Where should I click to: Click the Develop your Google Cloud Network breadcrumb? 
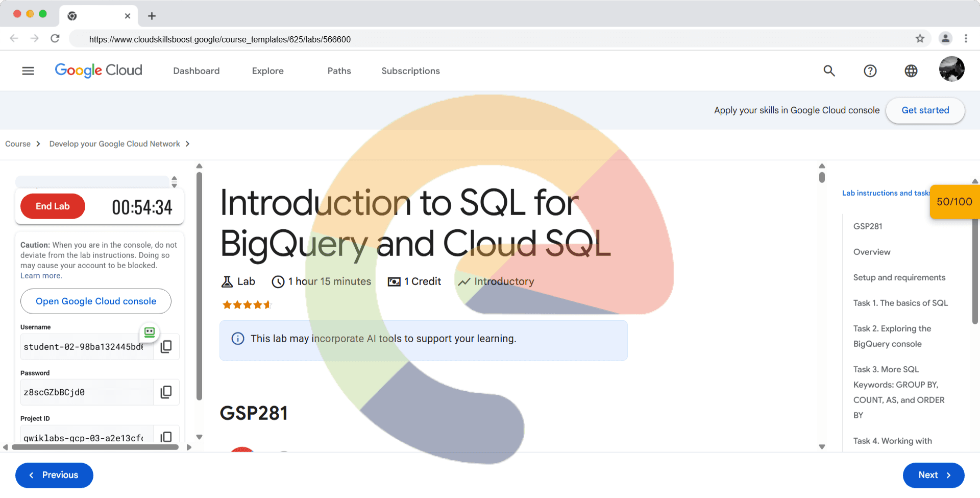pyautogui.click(x=114, y=144)
